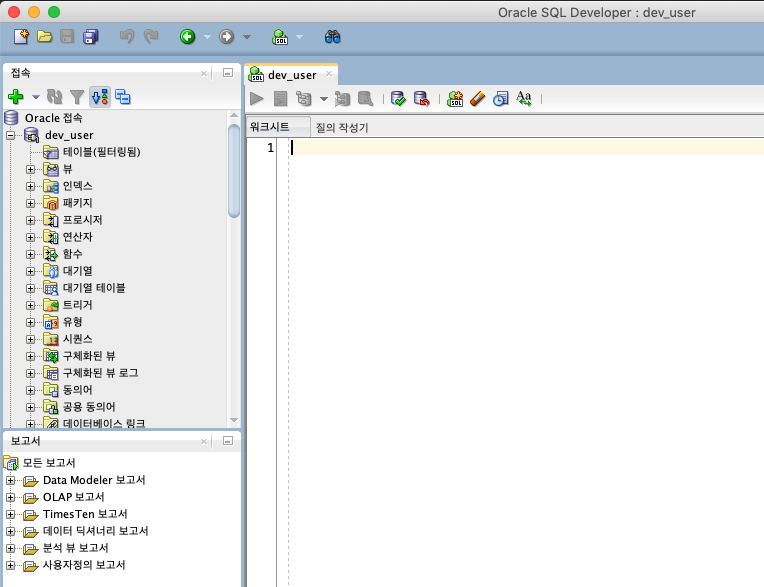Collapse the dev_user connection node

11,135
